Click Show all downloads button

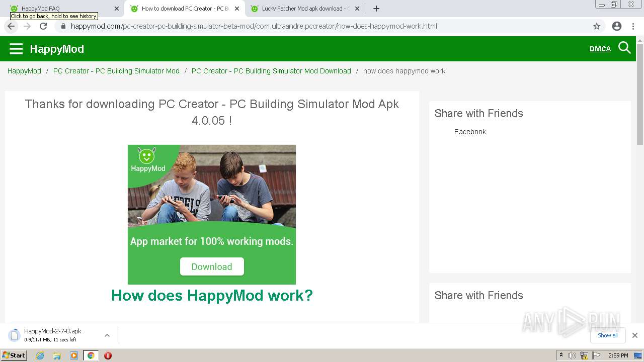(x=608, y=335)
